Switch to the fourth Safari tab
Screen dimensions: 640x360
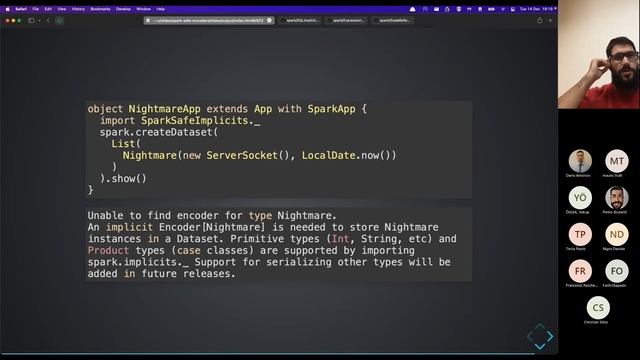pyautogui.click(x=393, y=20)
